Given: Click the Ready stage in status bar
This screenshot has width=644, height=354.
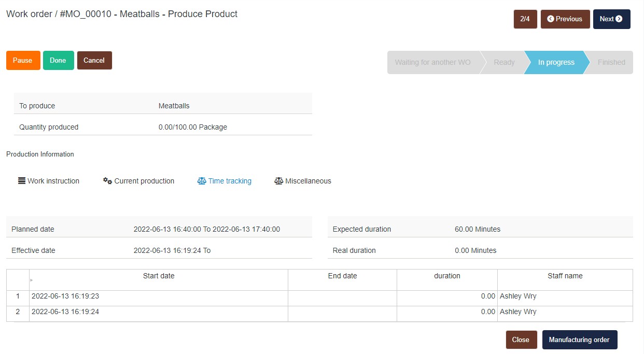Looking at the screenshot, I should (504, 63).
